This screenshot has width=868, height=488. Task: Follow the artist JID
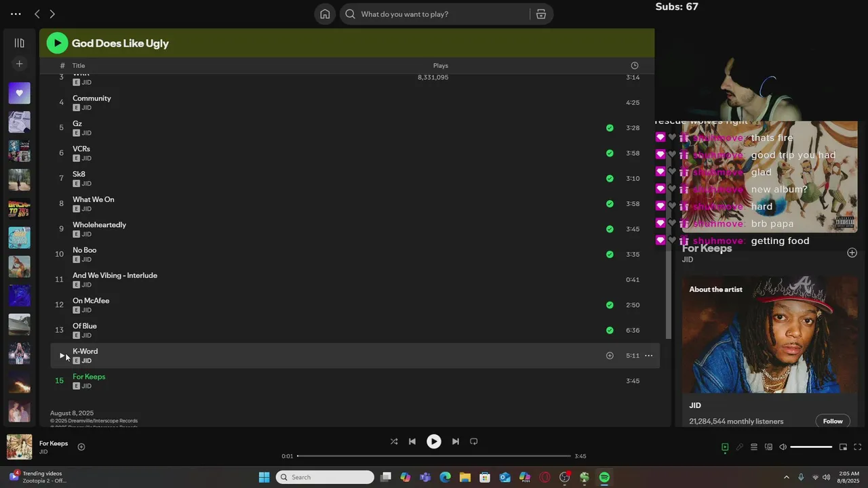(x=833, y=421)
